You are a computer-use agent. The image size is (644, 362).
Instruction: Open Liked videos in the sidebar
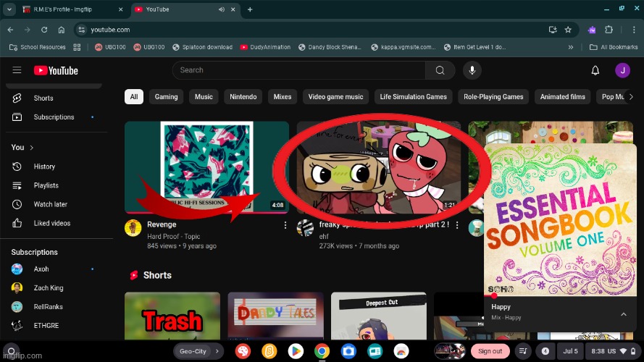click(x=54, y=223)
